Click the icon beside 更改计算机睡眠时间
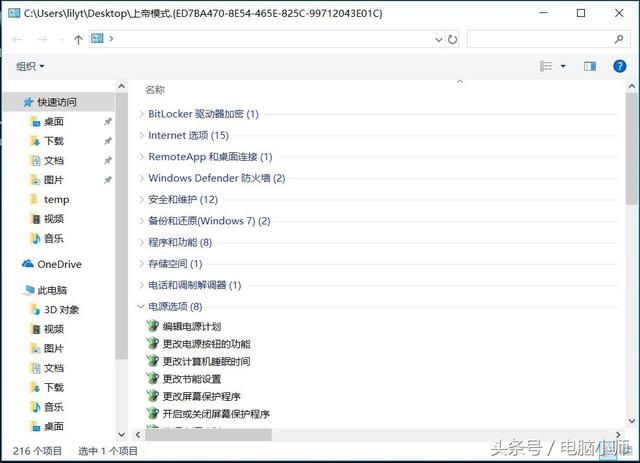 pyautogui.click(x=153, y=361)
